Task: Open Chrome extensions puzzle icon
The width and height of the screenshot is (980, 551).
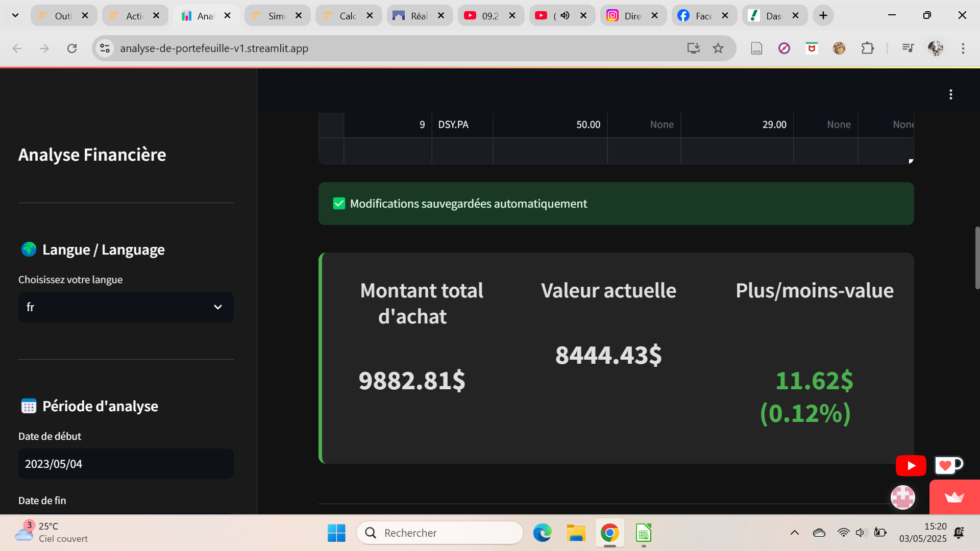Action: point(867,48)
